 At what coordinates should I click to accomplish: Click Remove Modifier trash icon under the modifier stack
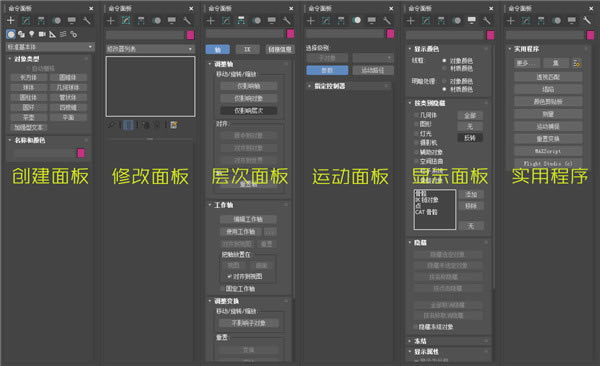pos(157,125)
